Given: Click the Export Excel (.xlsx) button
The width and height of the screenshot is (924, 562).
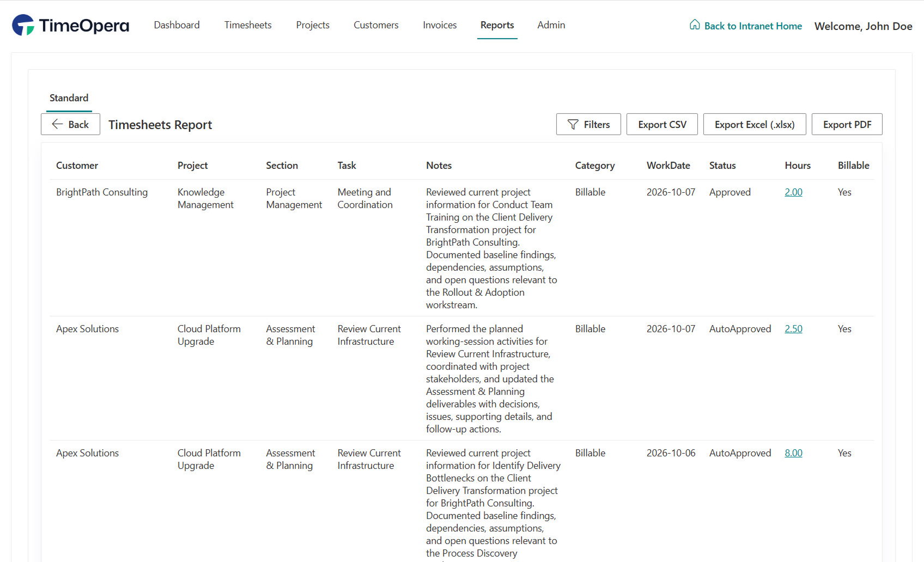Looking at the screenshot, I should click(x=755, y=125).
